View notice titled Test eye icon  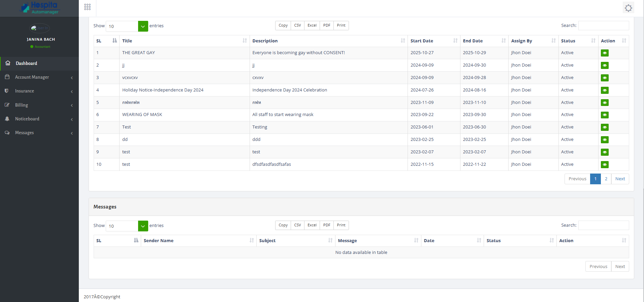[605, 127]
